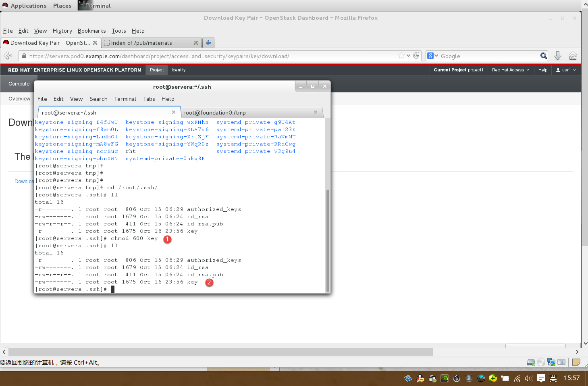
Task: Reload the page with the refresh icon
Action: point(416,56)
